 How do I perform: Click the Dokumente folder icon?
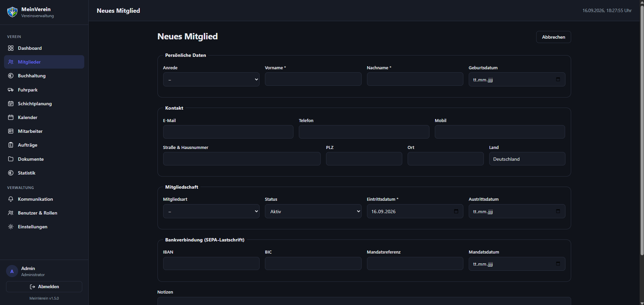pyautogui.click(x=11, y=159)
